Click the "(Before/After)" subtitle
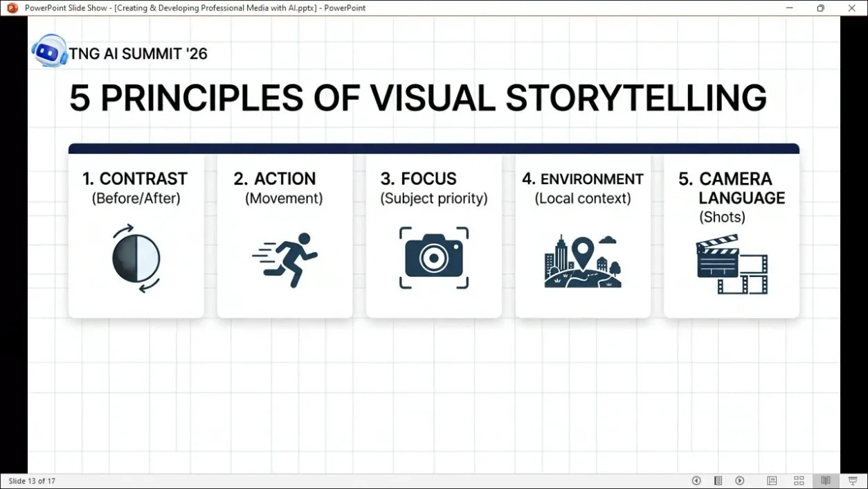The image size is (868, 489). [136, 199]
